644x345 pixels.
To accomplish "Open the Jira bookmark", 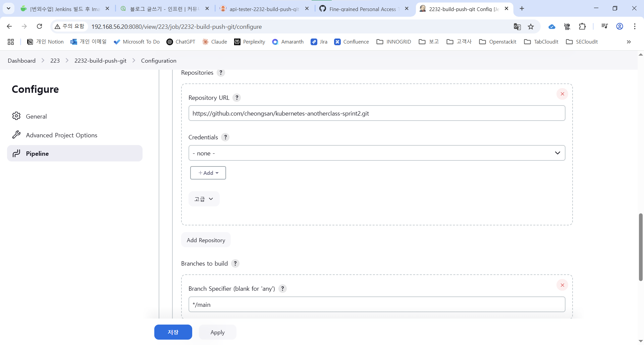I will click(319, 42).
